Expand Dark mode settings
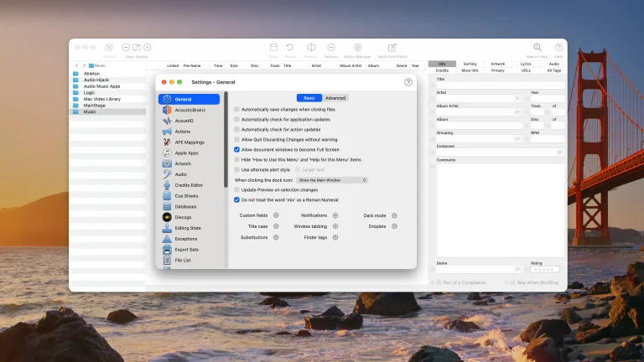Viewport: 644px width, 362px height. click(394, 215)
